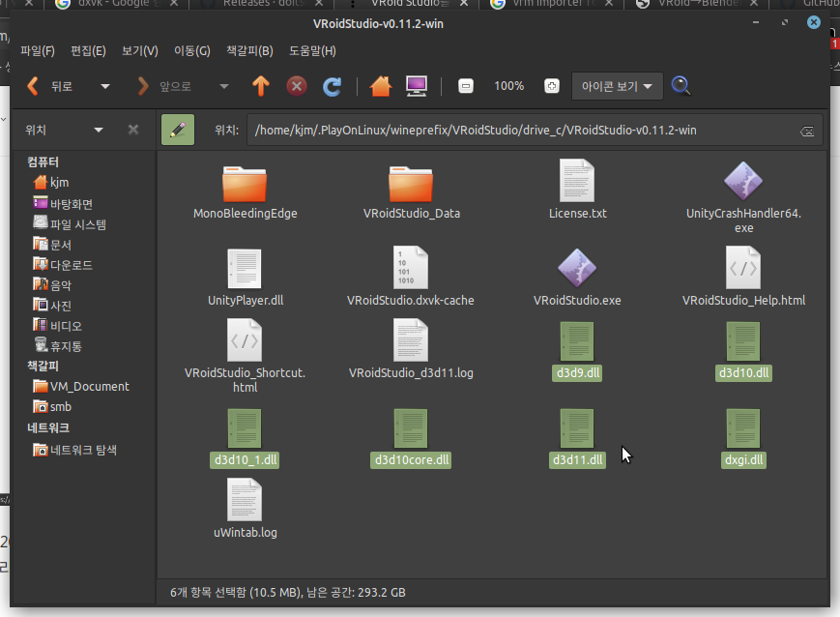840x617 pixels.
Task: Select the dxgi.dll file icon
Action: (743, 428)
